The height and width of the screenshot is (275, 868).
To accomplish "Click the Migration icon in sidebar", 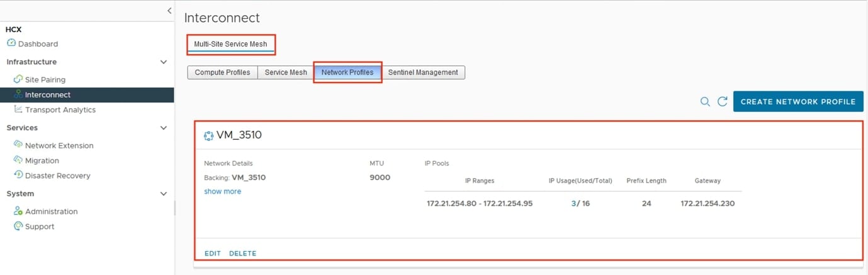I will 18,160.
